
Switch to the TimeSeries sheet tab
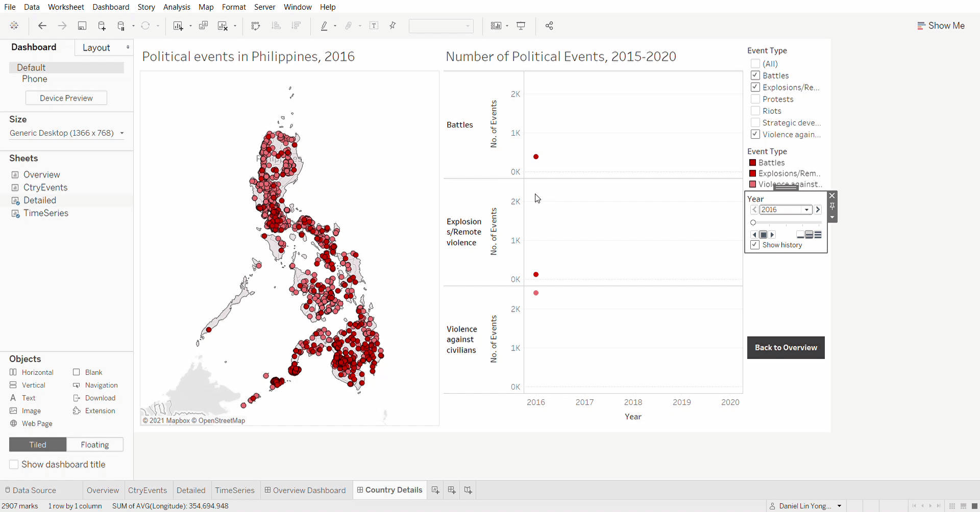(x=235, y=490)
